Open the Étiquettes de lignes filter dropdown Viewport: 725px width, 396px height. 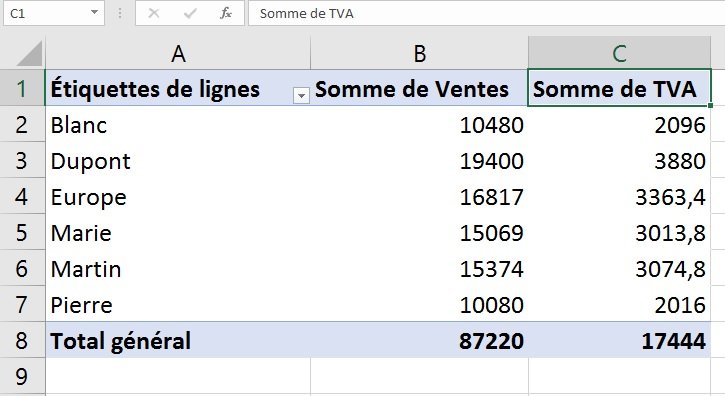pos(301,95)
